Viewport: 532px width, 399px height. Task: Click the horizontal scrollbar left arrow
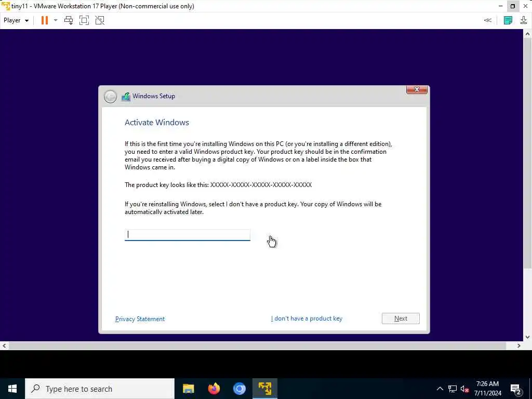[x=4, y=345]
